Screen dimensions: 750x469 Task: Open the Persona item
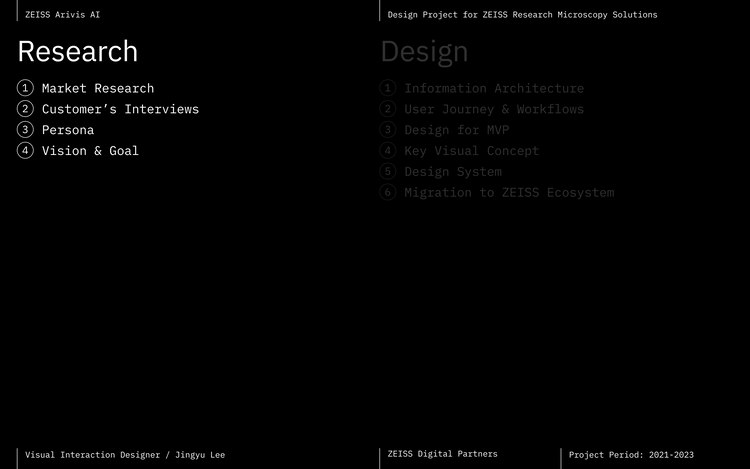click(x=68, y=130)
